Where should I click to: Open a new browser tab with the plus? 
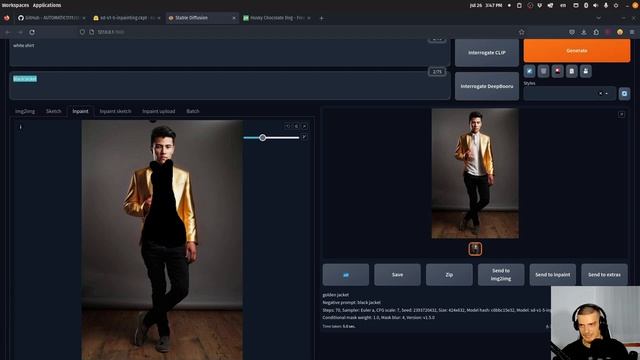pyautogui.click(x=322, y=18)
